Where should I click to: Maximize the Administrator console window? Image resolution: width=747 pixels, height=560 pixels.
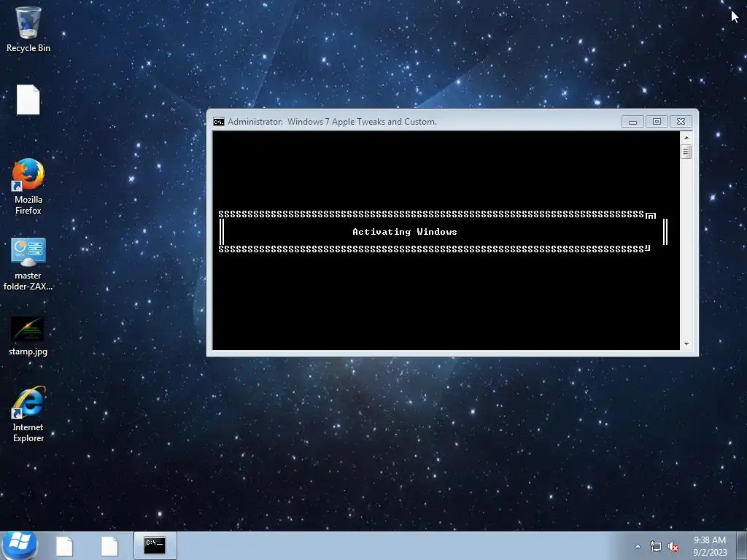[657, 122]
